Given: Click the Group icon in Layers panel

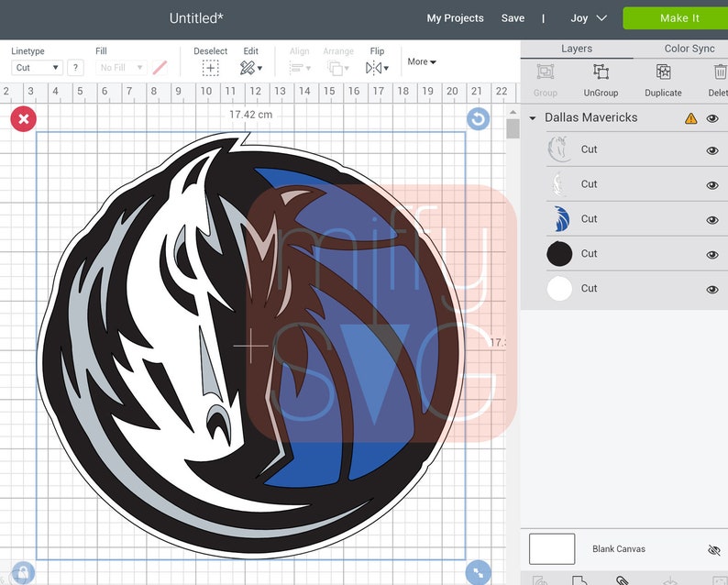Looking at the screenshot, I should click(x=545, y=72).
